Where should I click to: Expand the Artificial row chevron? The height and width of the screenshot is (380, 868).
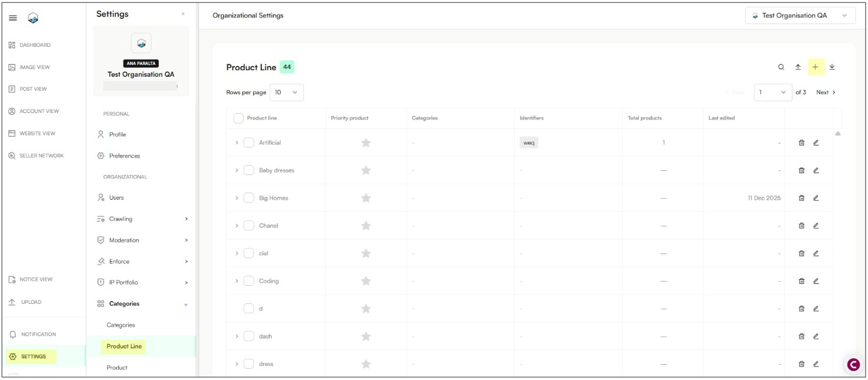coord(237,143)
